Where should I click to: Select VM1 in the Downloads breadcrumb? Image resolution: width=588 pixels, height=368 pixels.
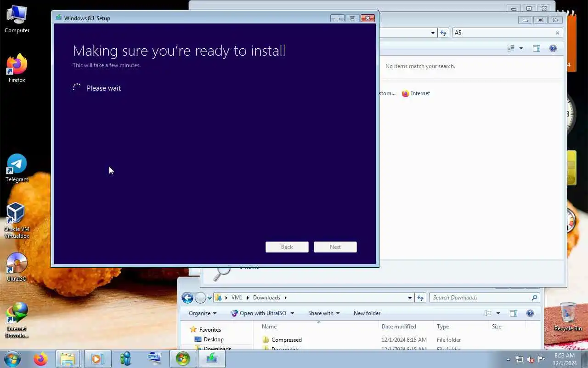point(237,298)
